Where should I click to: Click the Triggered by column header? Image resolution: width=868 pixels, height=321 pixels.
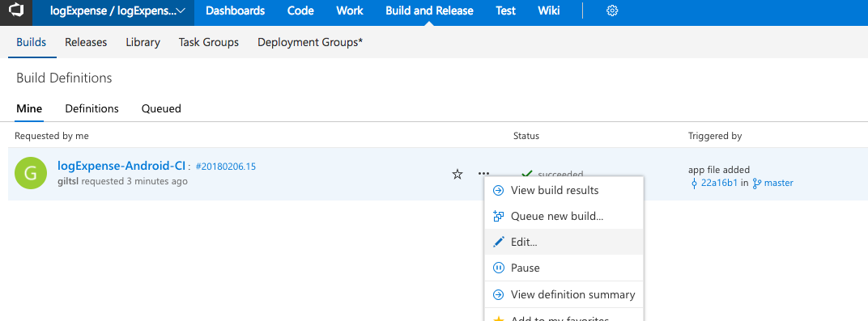pos(715,136)
